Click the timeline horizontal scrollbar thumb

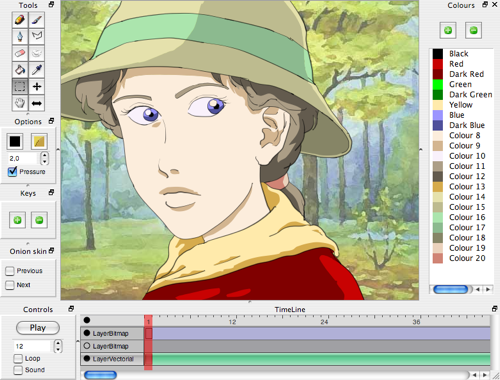[100, 375]
